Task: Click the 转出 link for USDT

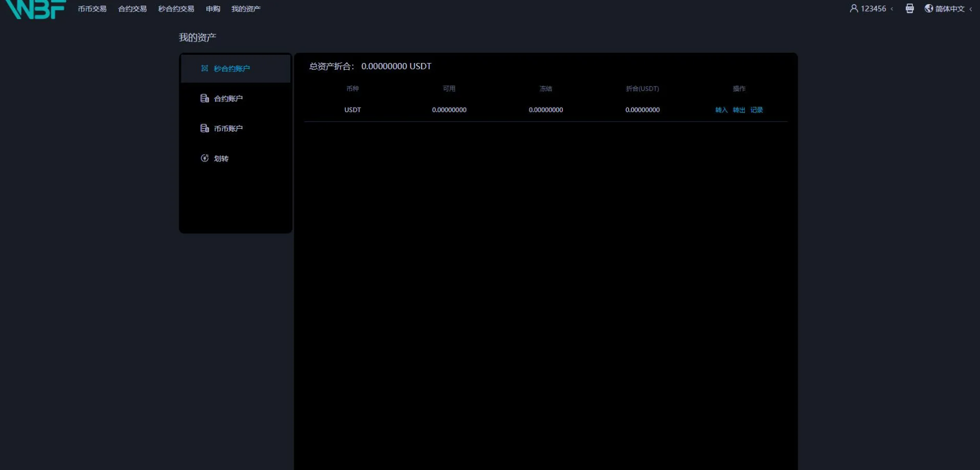Action: tap(738, 110)
